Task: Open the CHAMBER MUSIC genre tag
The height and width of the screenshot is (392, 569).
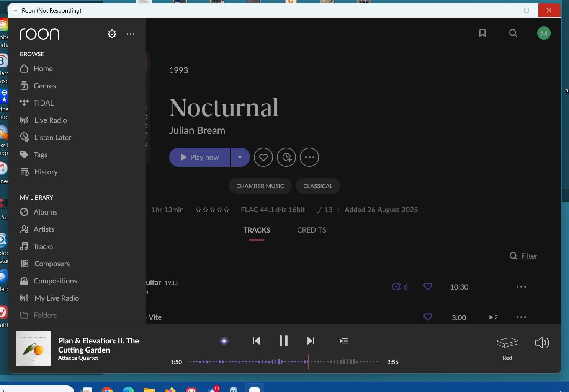Action: pos(260,186)
